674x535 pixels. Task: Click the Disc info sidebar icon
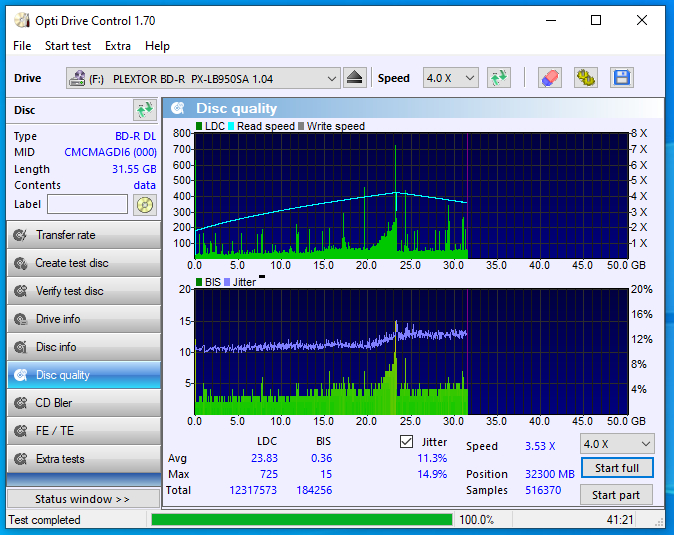tap(20, 347)
